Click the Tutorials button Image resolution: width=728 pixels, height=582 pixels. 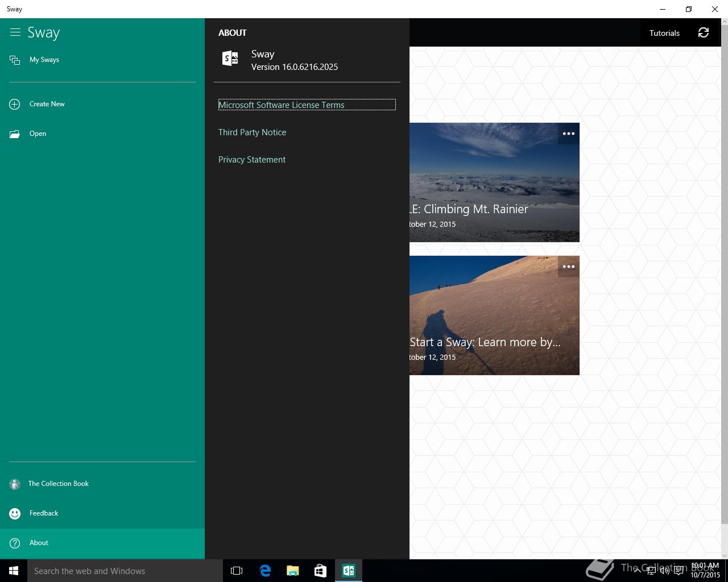664,33
